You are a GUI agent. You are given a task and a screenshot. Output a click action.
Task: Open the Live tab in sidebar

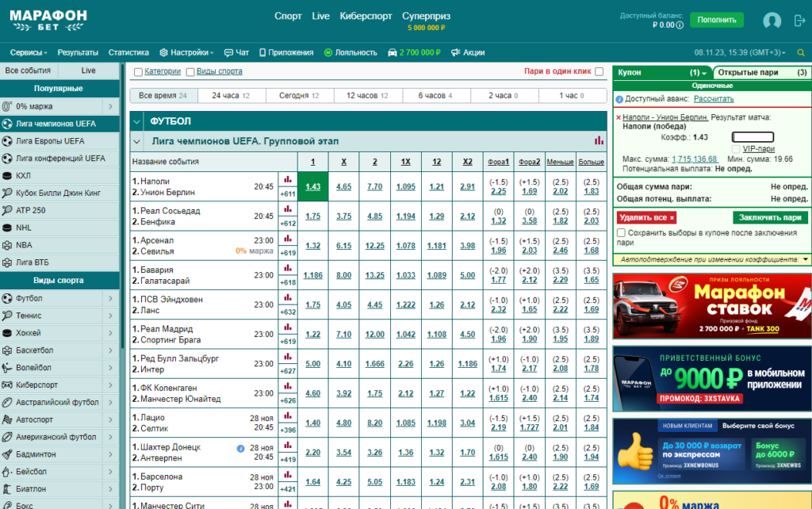[88, 71]
